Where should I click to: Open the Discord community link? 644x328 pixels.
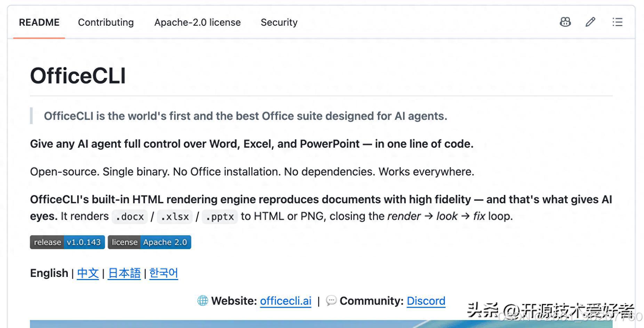pyautogui.click(x=426, y=301)
